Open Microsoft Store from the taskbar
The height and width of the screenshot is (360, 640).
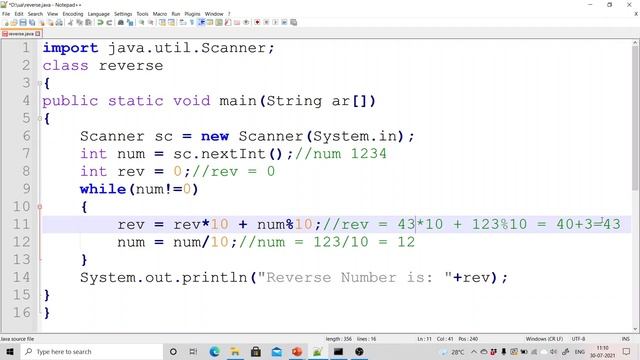(256, 351)
